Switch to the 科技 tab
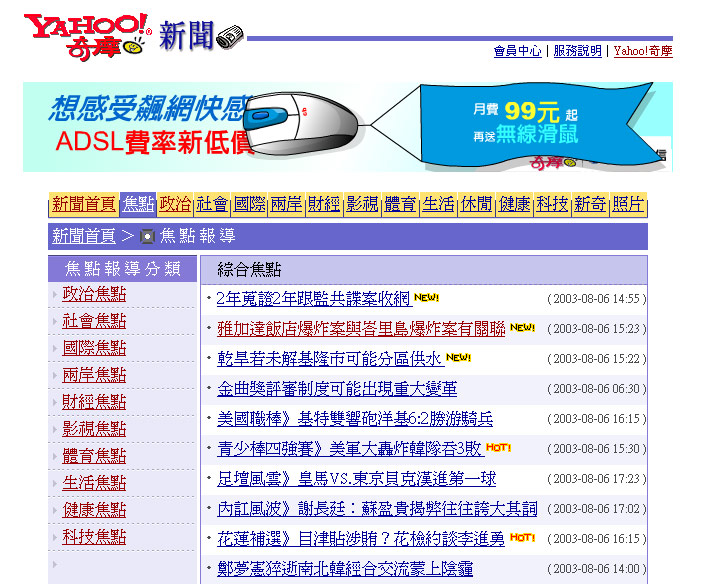This screenshot has width=716, height=584. click(552, 204)
